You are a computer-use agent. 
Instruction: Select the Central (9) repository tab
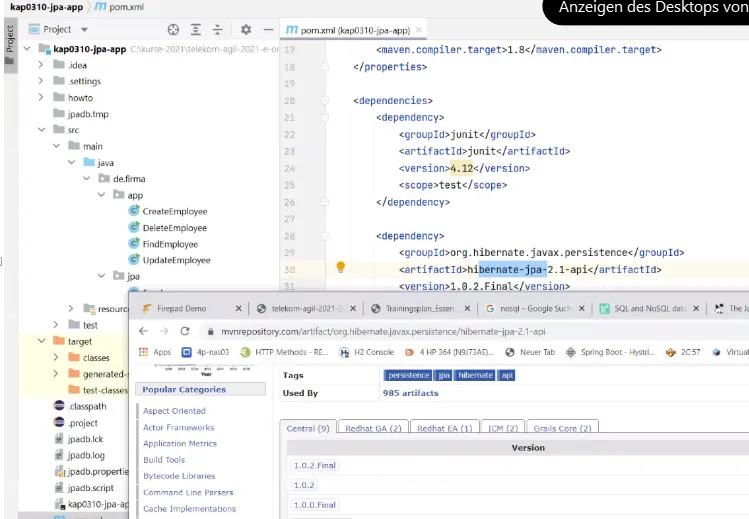coord(308,427)
